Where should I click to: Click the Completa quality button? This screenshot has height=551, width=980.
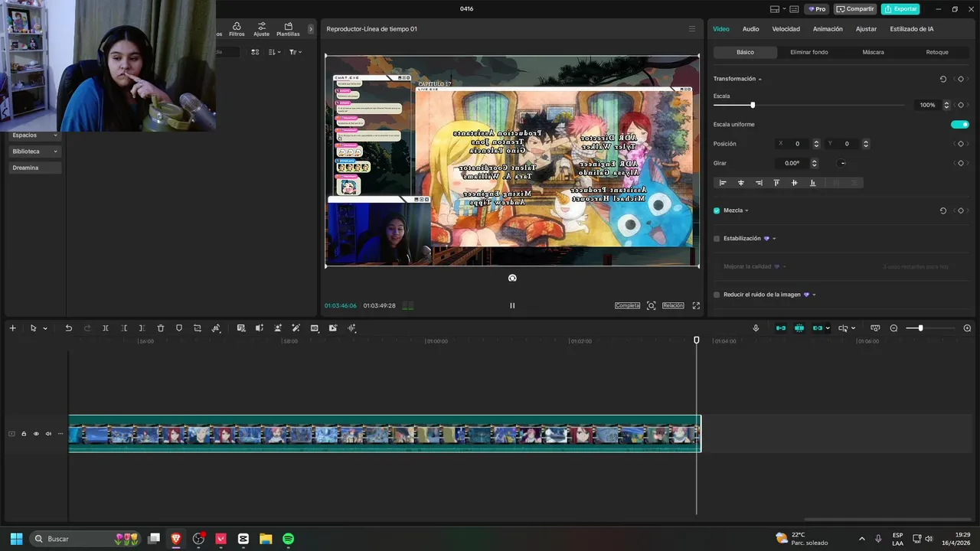(x=627, y=305)
